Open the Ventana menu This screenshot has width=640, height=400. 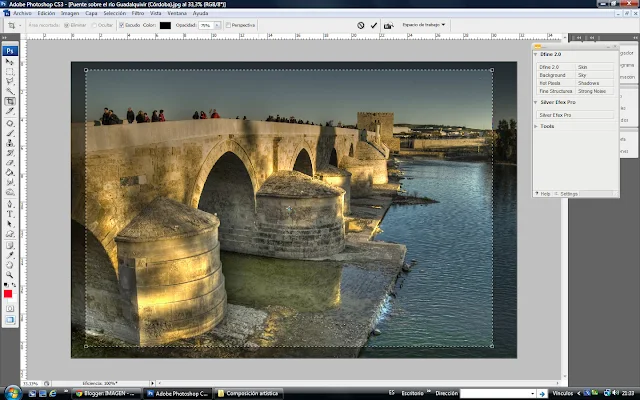[177, 13]
